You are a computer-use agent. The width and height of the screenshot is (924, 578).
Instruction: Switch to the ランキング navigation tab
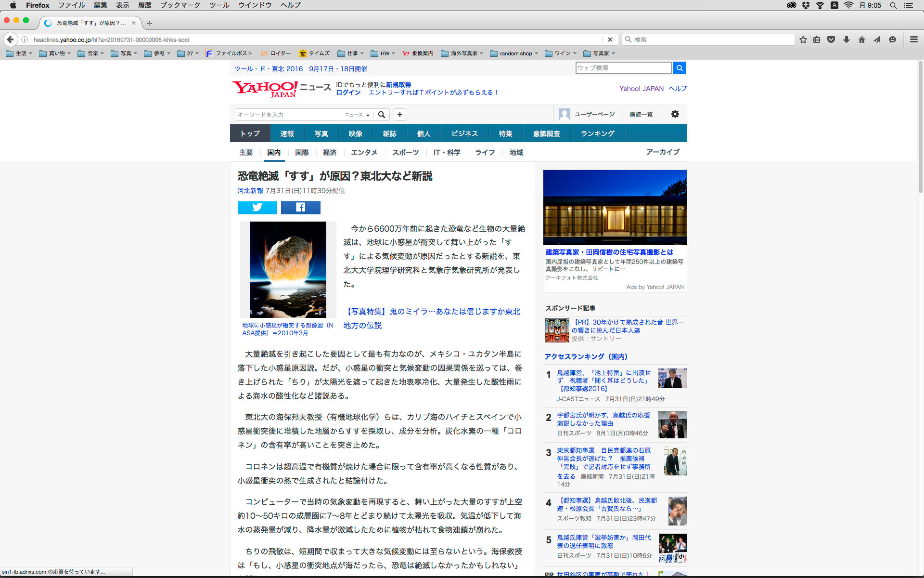[x=597, y=133]
